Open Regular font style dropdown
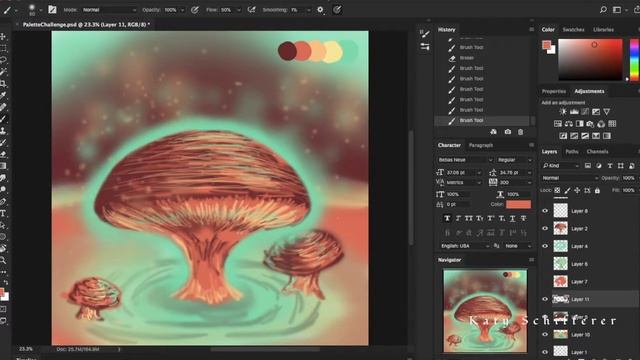 [x=514, y=160]
